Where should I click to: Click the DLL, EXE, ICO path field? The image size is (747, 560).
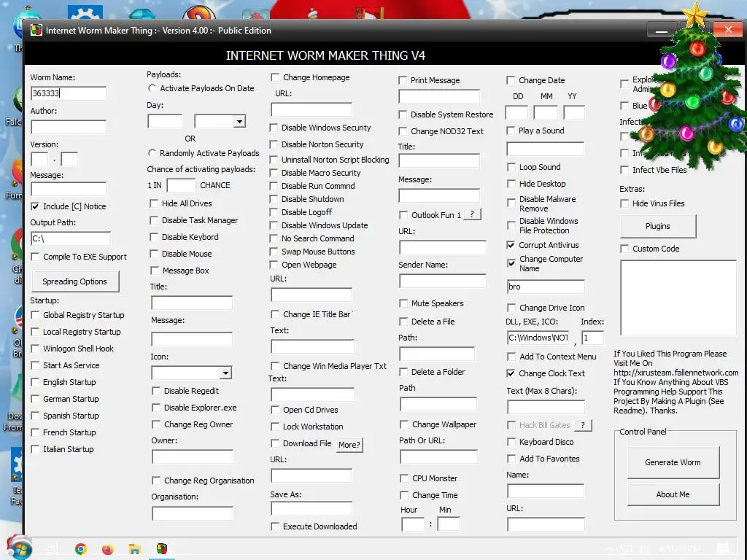(538, 338)
